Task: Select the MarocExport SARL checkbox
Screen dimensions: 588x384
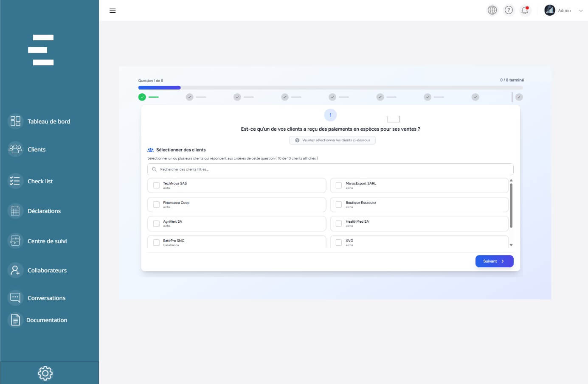Action: coord(339,185)
